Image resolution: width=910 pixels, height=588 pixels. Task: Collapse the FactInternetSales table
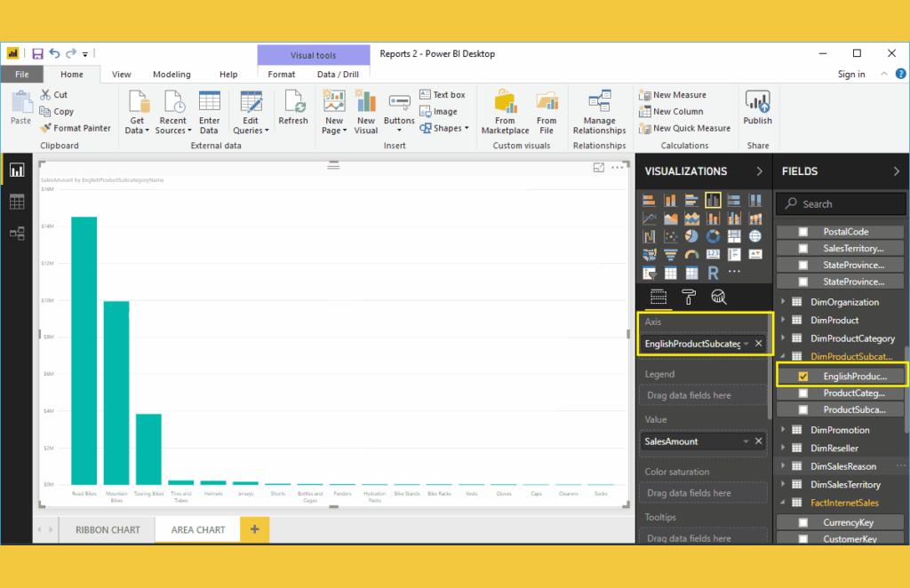click(783, 502)
